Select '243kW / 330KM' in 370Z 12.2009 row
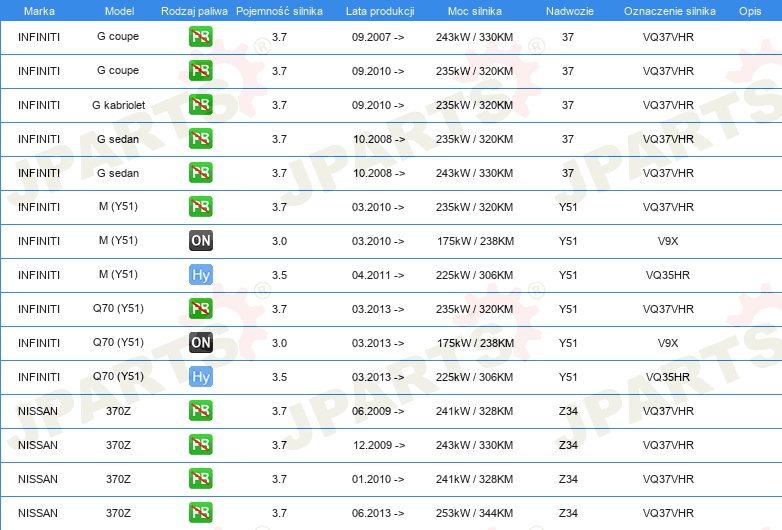The height and width of the screenshot is (530, 782). pyautogui.click(x=474, y=445)
